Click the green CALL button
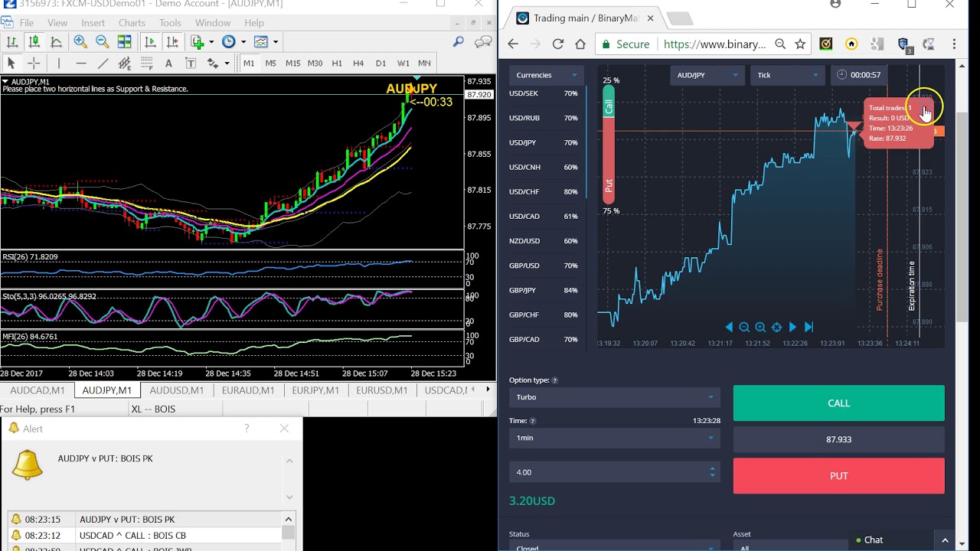Image resolution: width=980 pixels, height=551 pixels. click(838, 403)
